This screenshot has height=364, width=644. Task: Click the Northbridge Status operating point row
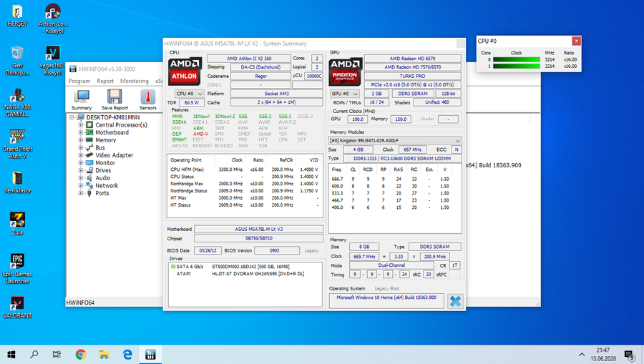245,191
